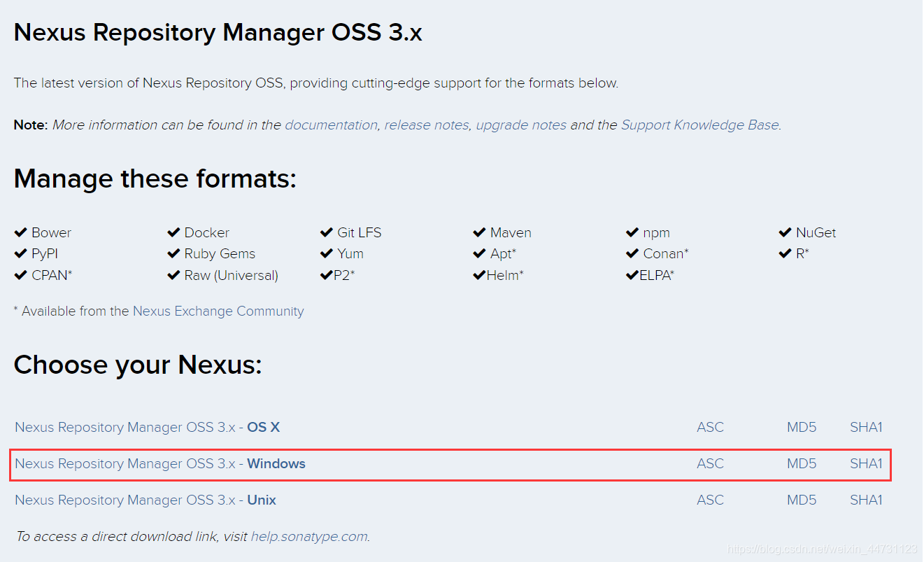Image resolution: width=924 pixels, height=562 pixels.
Task: Open the MD5 checksum for Windows
Action: [802, 463]
